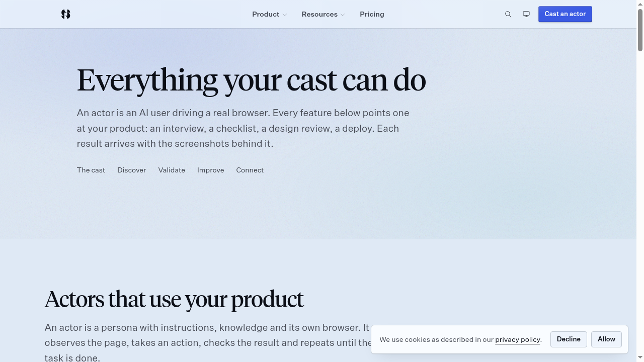Image resolution: width=644 pixels, height=362 pixels.
Task: Toggle theme with the monitor icon
Action: pyautogui.click(x=526, y=14)
